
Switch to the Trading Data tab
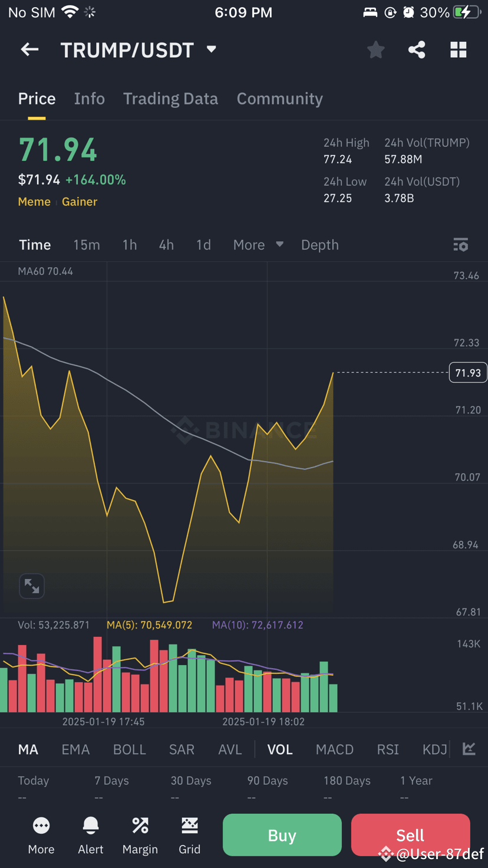[x=170, y=98]
